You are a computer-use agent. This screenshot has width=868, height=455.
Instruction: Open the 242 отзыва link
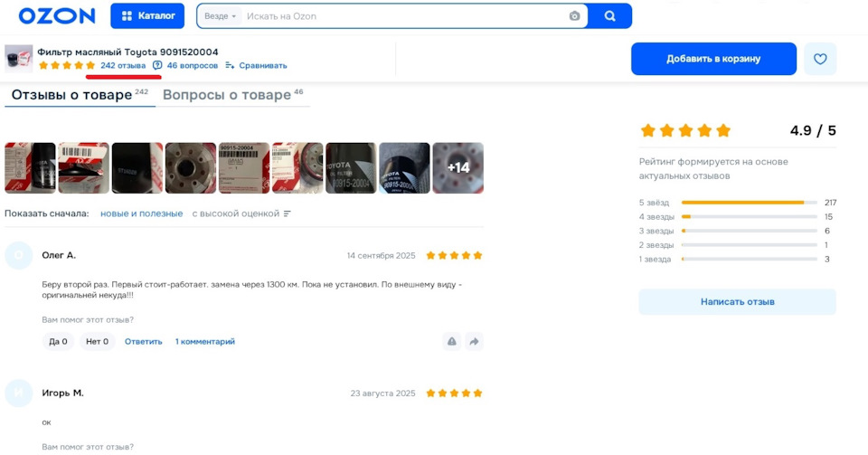tap(123, 65)
